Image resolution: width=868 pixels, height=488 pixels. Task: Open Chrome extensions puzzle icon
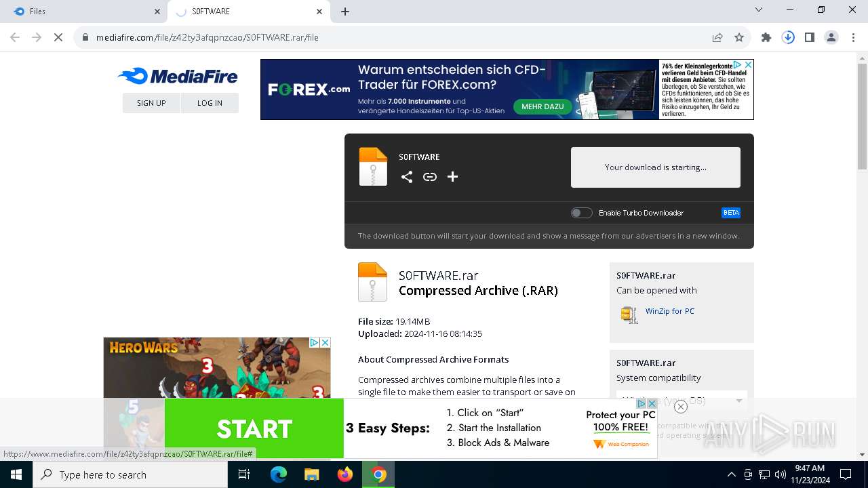click(x=766, y=37)
